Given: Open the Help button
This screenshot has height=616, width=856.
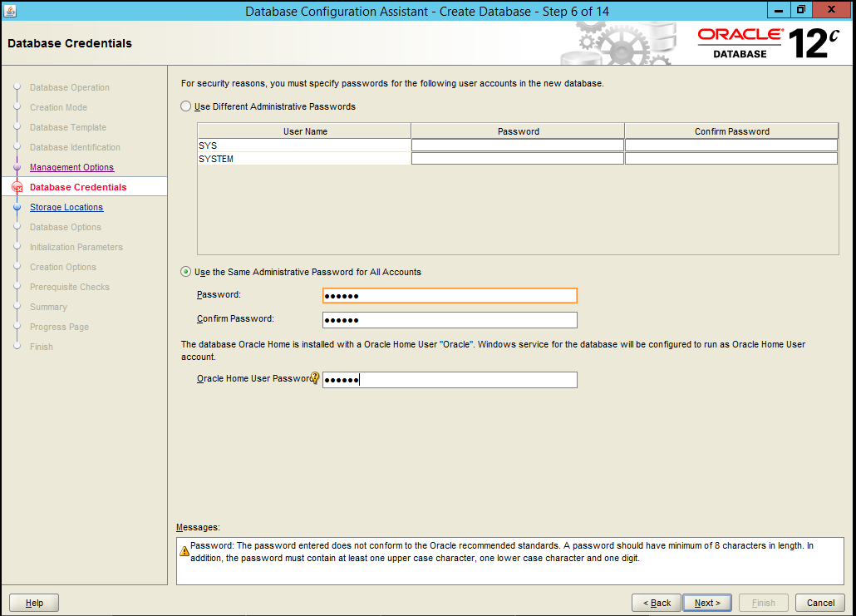Looking at the screenshot, I should [x=34, y=603].
